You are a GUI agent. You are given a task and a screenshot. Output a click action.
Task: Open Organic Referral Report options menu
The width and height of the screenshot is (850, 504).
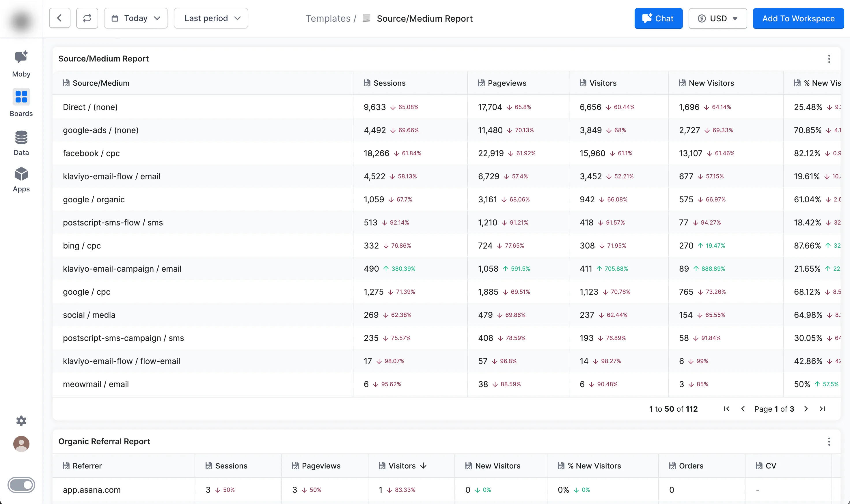click(829, 442)
